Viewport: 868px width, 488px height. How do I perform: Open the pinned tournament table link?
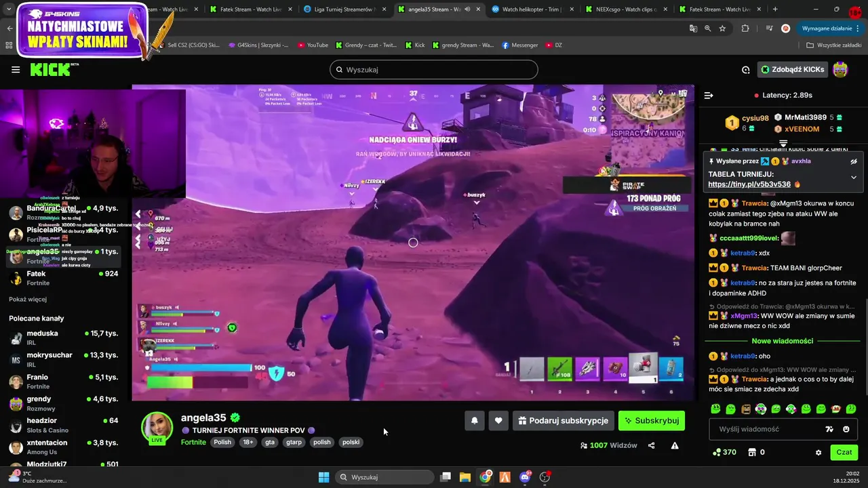point(749,184)
